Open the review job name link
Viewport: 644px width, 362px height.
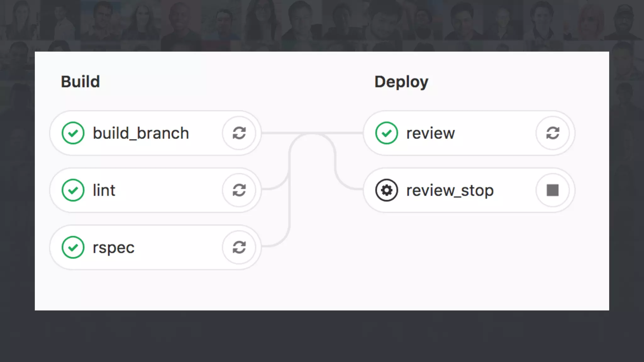point(430,133)
